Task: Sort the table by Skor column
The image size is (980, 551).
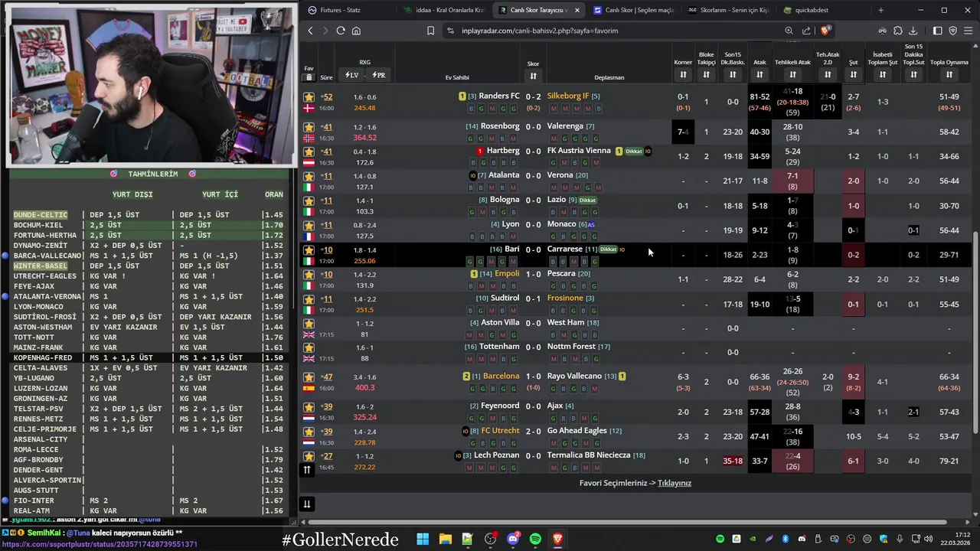Action: (x=533, y=76)
